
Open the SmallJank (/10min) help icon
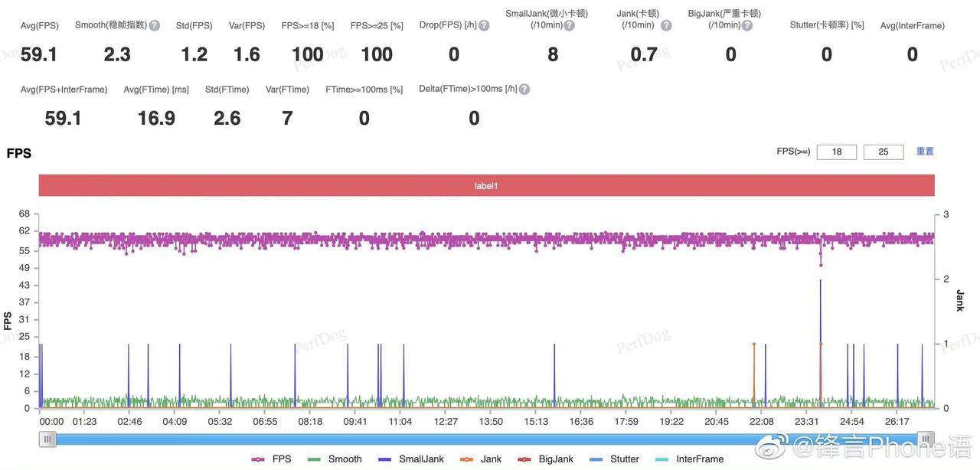pos(569,25)
